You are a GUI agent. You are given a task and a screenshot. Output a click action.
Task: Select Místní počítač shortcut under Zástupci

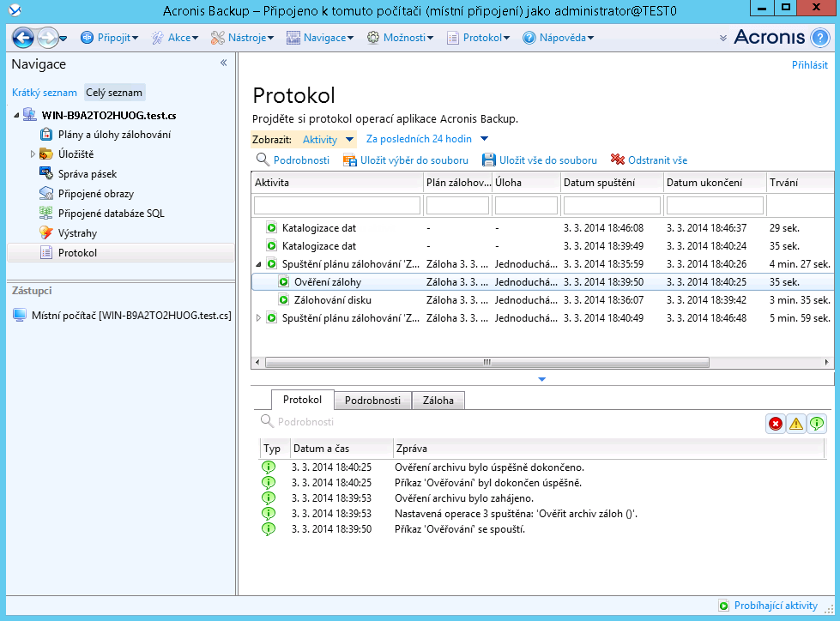(122, 316)
